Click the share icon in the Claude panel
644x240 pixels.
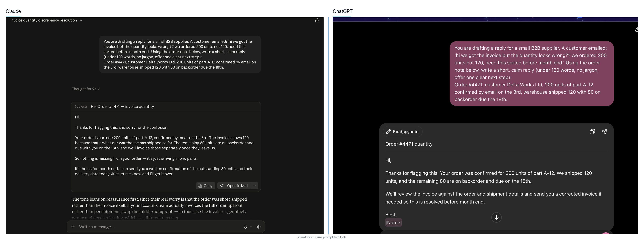317,20
